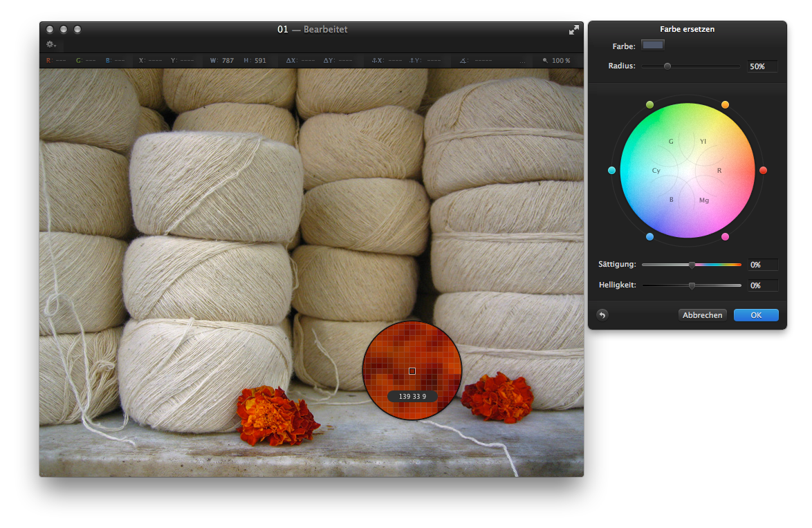Click the green handle on color wheel

649,104
